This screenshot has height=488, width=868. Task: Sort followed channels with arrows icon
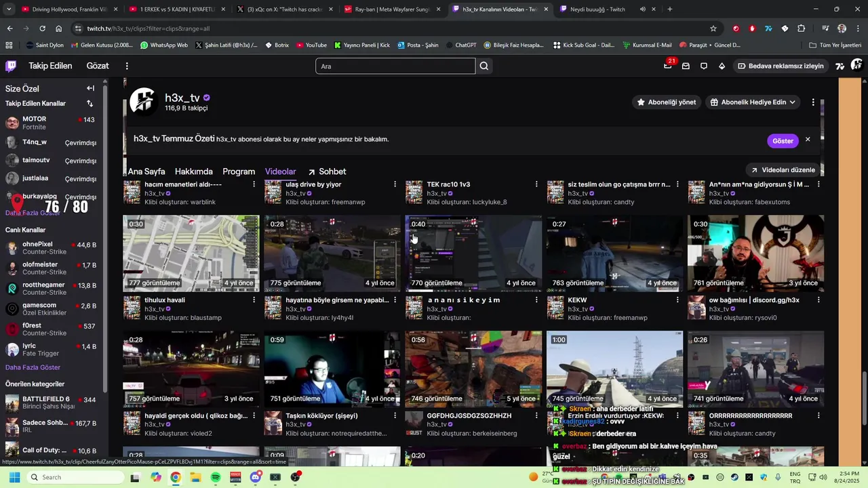[90, 104]
